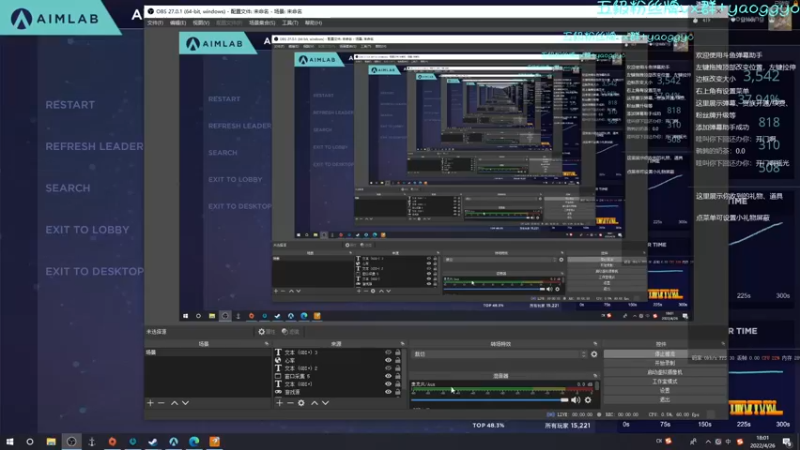Click SEARCH in the Aimlab menu

click(x=68, y=188)
